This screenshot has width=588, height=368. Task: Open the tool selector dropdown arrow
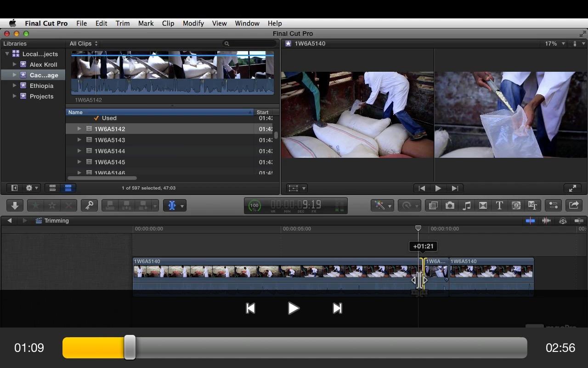click(182, 206)
